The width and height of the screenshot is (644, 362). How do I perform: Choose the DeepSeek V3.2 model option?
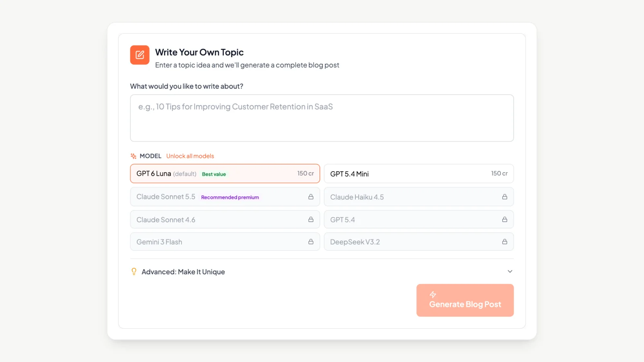tap(419, 242)
